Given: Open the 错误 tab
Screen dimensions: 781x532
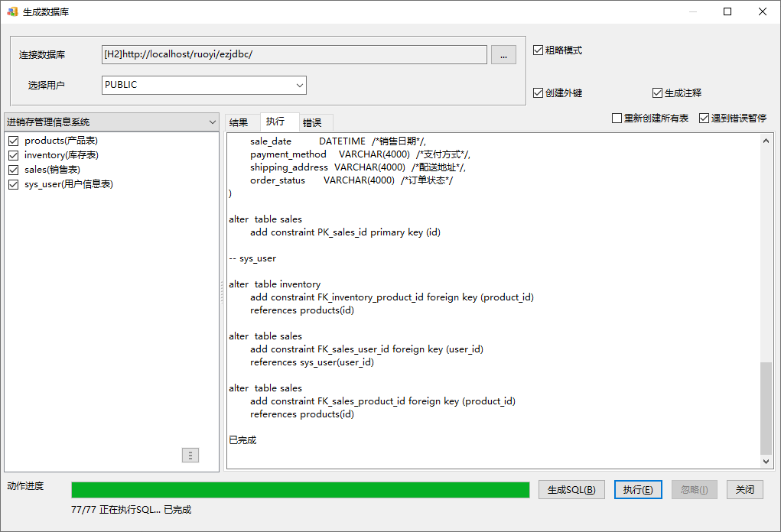Looking at the screenshot, I should click(x=312, y=122).
